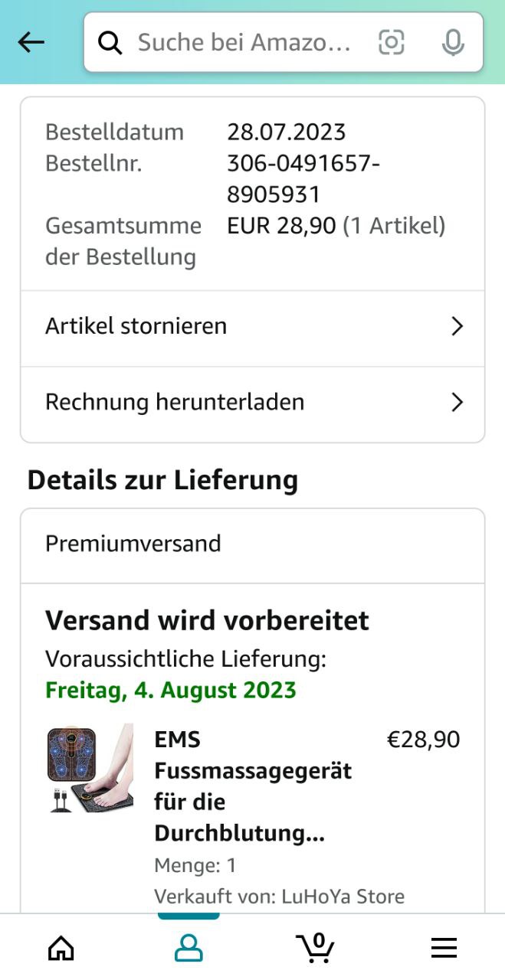
Task: Open the hamburger menu icon
Action: click(x=444, y=949)
